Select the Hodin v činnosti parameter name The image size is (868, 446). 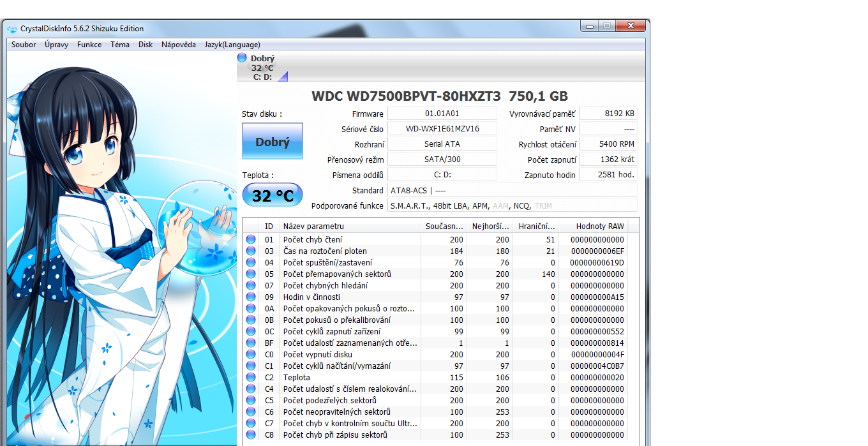311,297
